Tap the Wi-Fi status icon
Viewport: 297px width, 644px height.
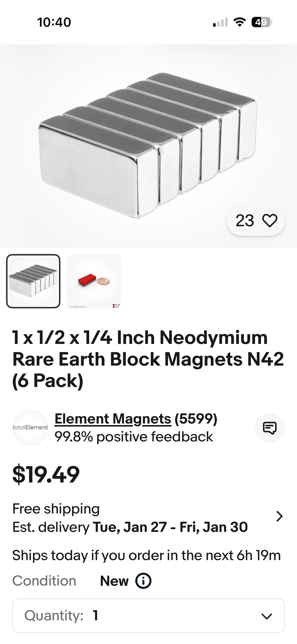coord(240,22)
